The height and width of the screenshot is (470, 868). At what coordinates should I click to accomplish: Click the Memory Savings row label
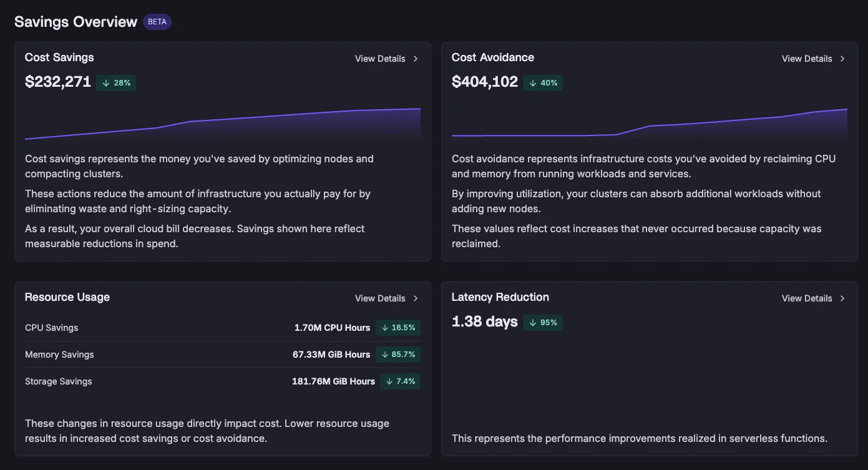point(59,355)
